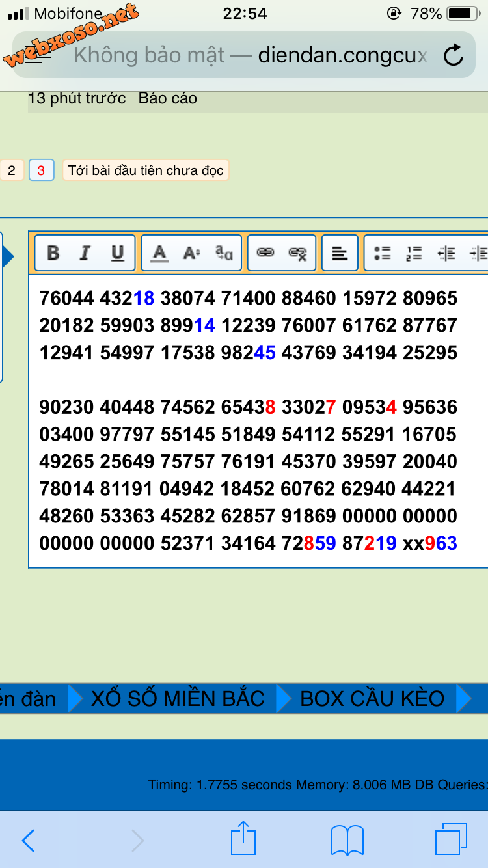Screen dimensions: 488x868
Task: Click the 13 phút trước timestamp
Action: (x=77, y=98)
